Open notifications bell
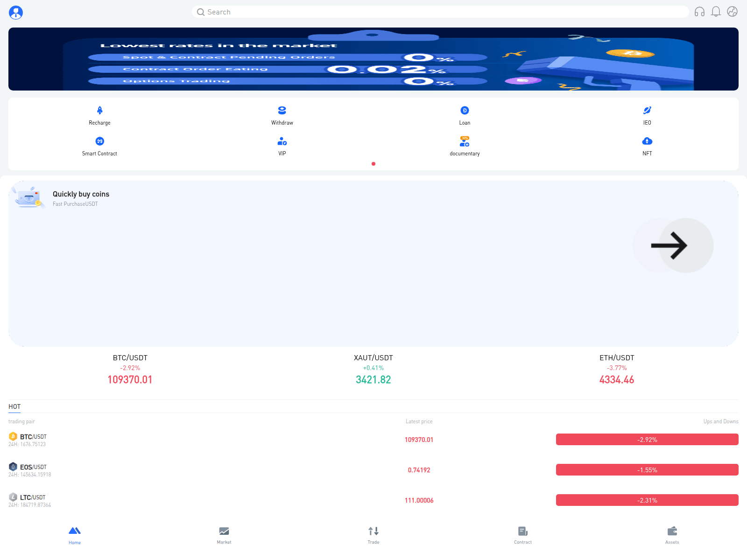This screenshot has height=560, width=747. point(716,12)
